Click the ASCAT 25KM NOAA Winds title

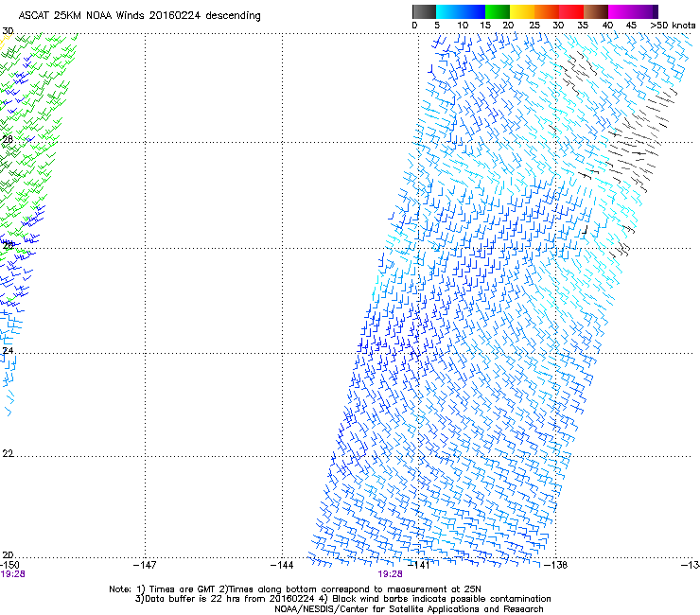tap(139, 16)
